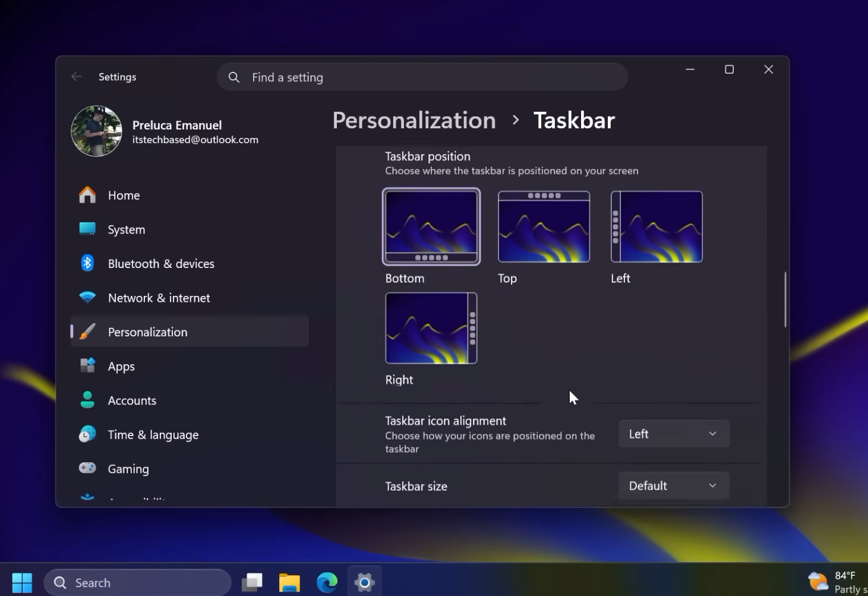Click the Personalization paintbrush icon
Screen dimensions: 868x596
(87, 332)
